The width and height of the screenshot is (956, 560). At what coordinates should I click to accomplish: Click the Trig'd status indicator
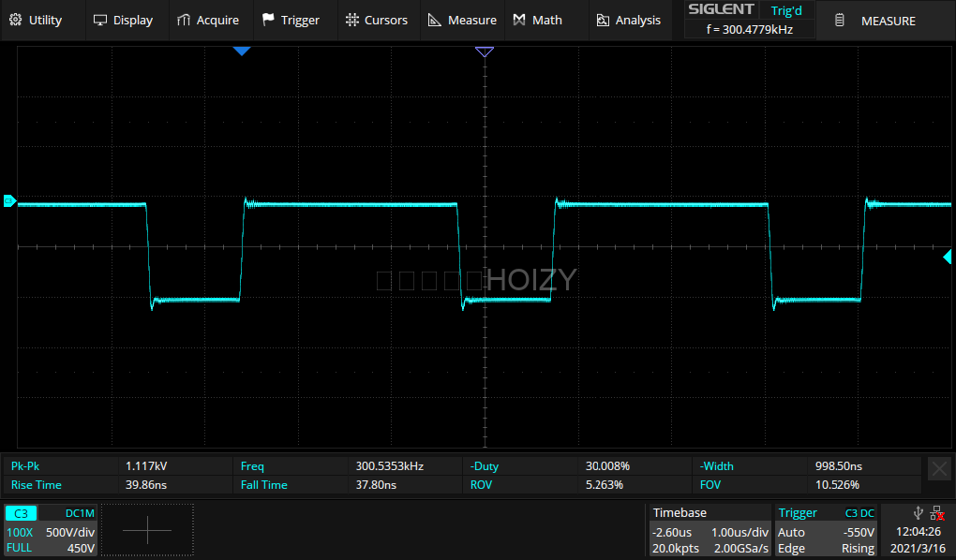pos(785,11)
